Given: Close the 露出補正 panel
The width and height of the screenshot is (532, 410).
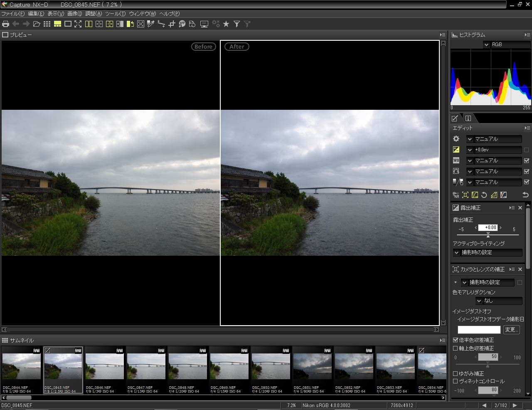Looking at the screenshot, I should coord(520,207).
